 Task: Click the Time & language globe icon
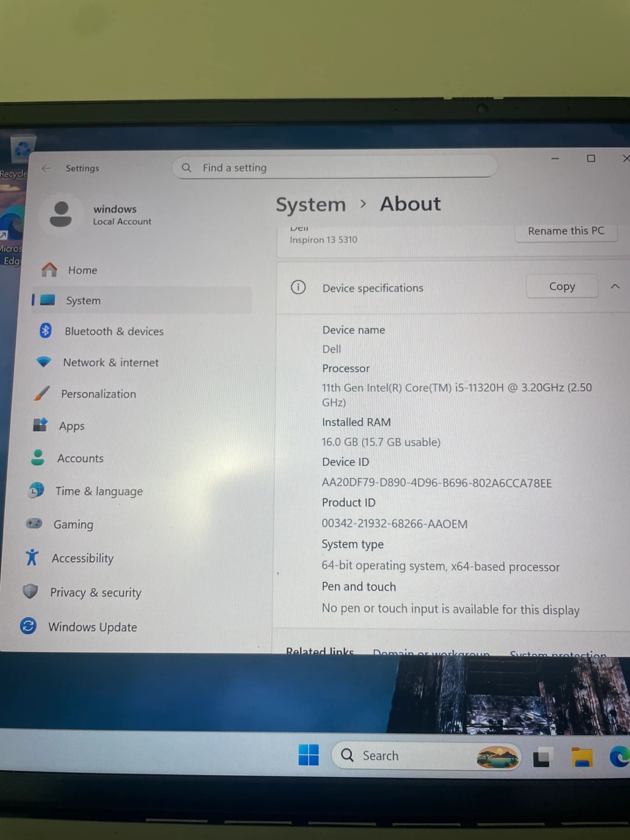click(x=36, y=490)
